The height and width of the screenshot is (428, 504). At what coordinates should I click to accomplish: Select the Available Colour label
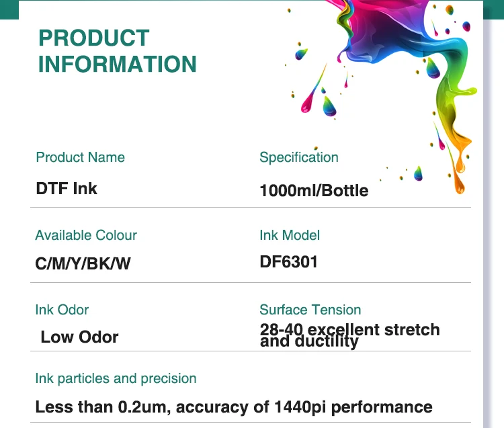coord(85,235)
